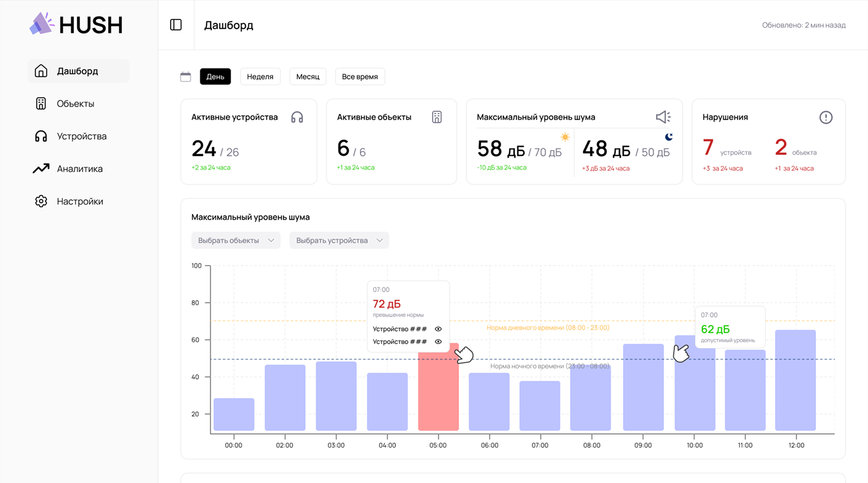The image size is (868, 483).
Task: Select the День period filter
Action: [215, 77]
